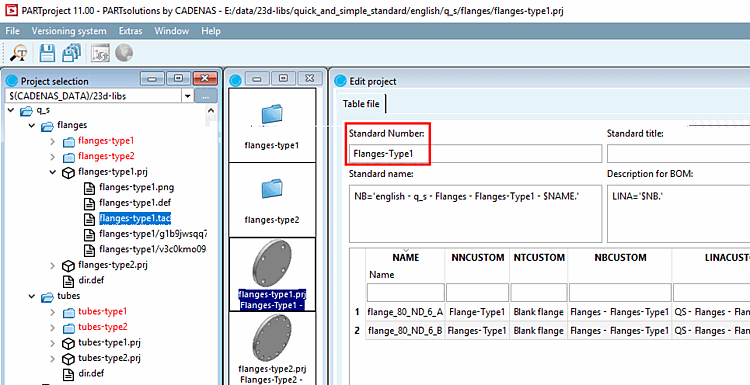
Task: Expand the tubes-type1.prj node
Action: pyautogui.click(x=53, y=342)
